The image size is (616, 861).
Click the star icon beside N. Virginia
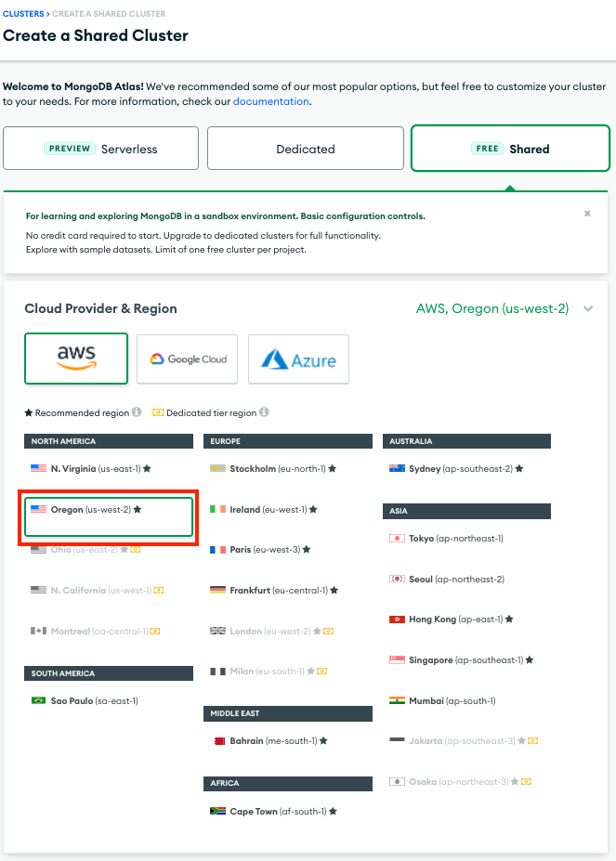click(147, 468)
